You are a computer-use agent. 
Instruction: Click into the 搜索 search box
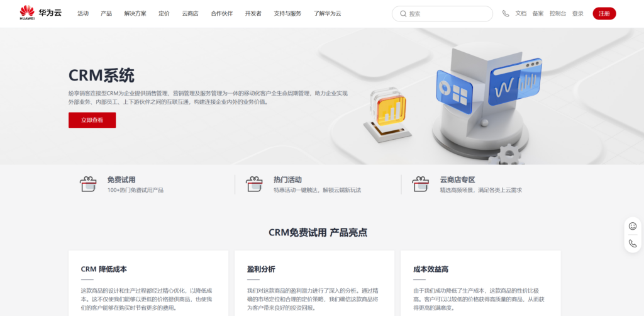coord(442,14)
